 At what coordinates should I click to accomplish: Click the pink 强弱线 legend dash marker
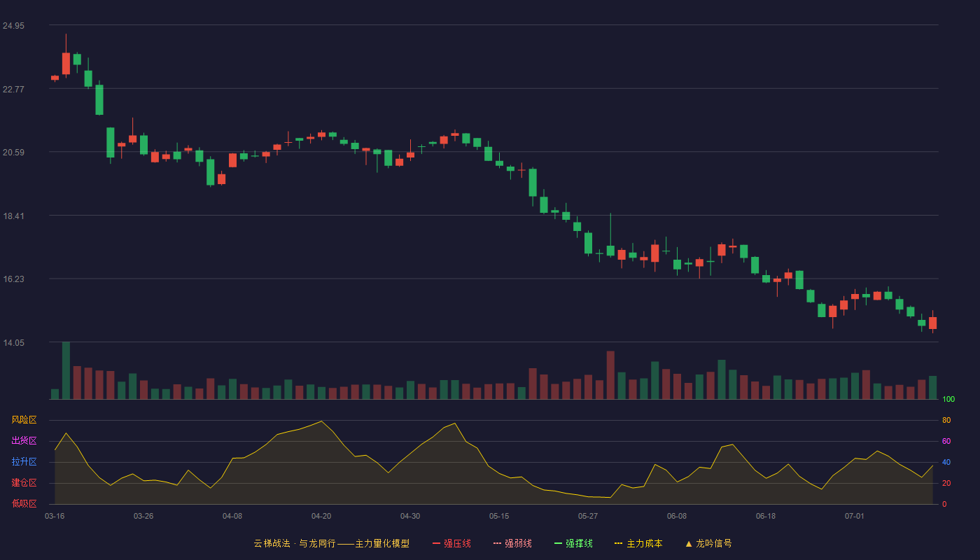[498, 543]
